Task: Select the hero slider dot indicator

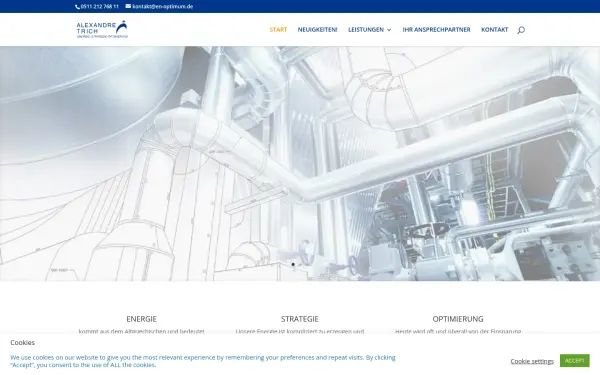Action: click(x=293, y=264)
